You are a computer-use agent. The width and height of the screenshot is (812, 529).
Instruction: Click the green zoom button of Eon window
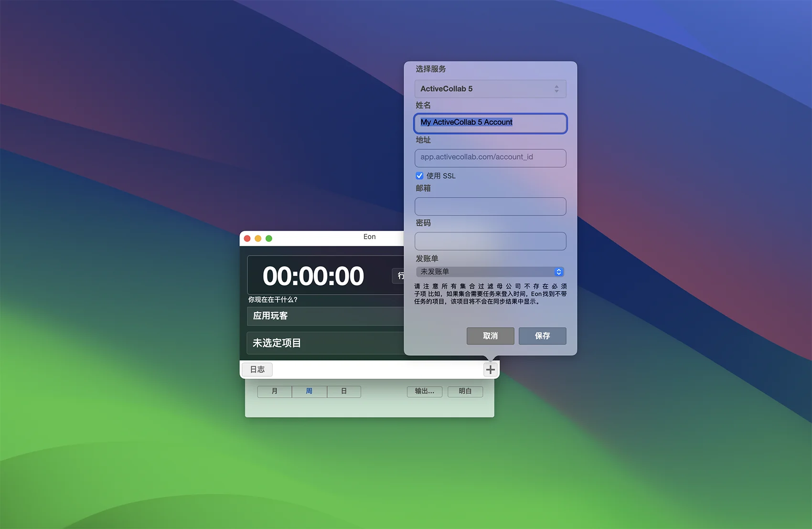click(269, 238)
